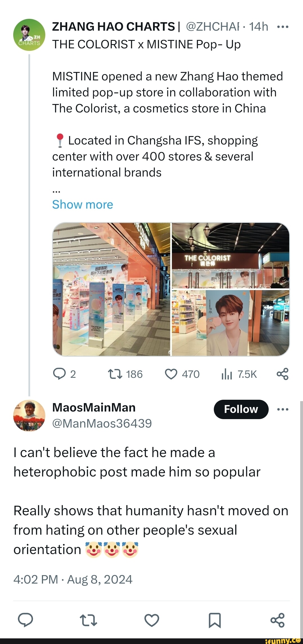Open the @ManMaos36439 handle
The image size is (303, 644).
coord(102,423)
